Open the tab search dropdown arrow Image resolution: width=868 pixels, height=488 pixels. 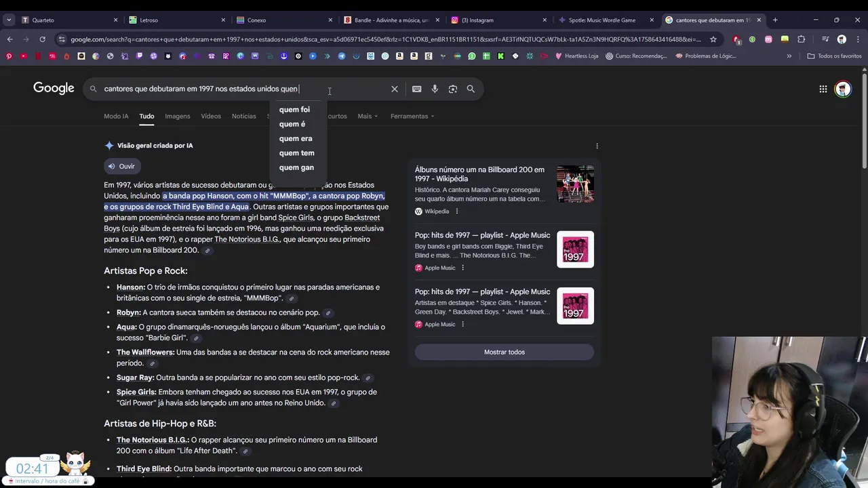[8, 20]
